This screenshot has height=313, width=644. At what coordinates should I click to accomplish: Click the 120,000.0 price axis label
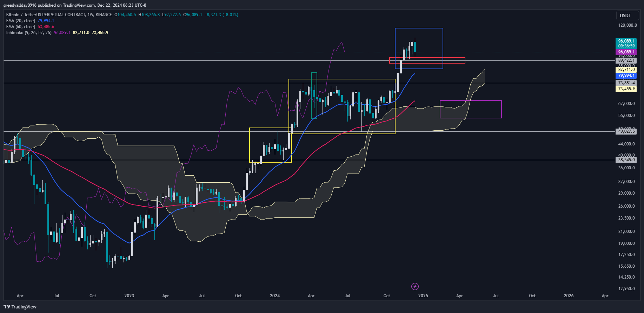(x=628, y=25)
